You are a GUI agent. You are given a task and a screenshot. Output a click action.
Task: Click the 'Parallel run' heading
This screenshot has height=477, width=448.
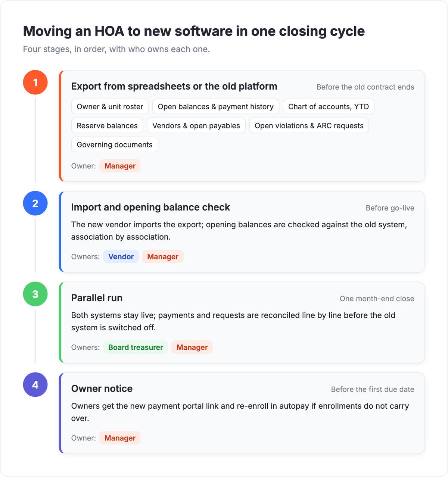pos(97,298)
